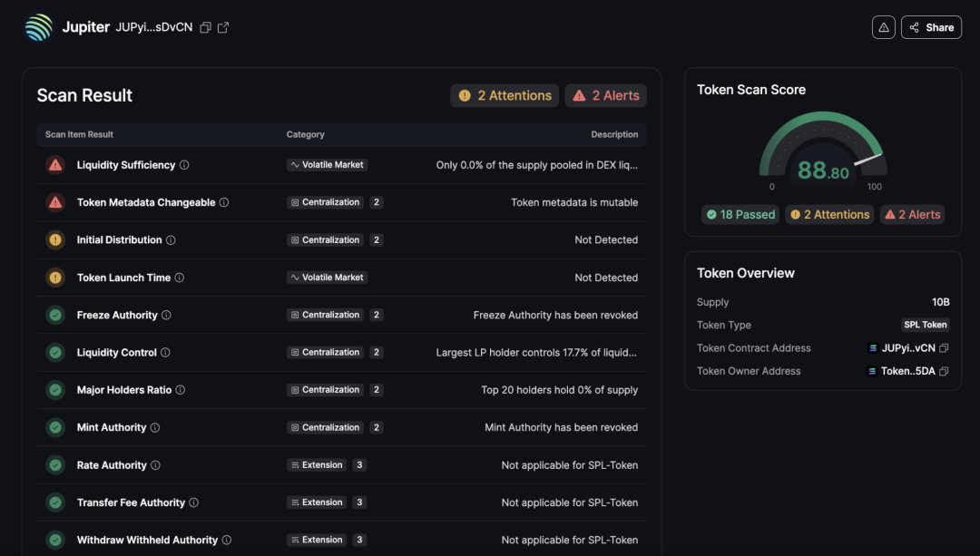Click the warning triangle report button
Viewport: 980px width, 556px height.
884,27
